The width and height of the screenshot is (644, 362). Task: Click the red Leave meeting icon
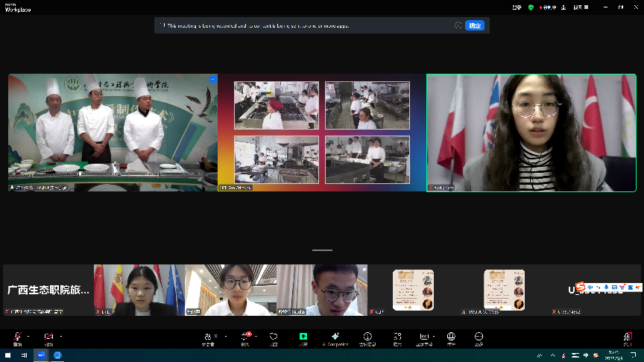(x=627, y=336)
